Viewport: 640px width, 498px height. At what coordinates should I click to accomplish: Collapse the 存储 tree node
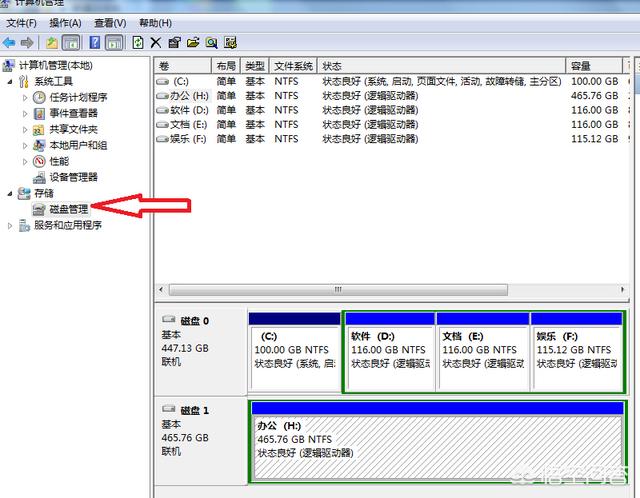(10, 193)
